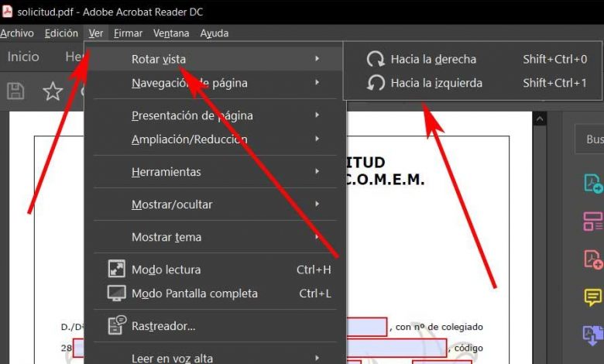The image size is (604, 364).
Task: Open the purple Combine files icon
Action: (x=593, y=335)
